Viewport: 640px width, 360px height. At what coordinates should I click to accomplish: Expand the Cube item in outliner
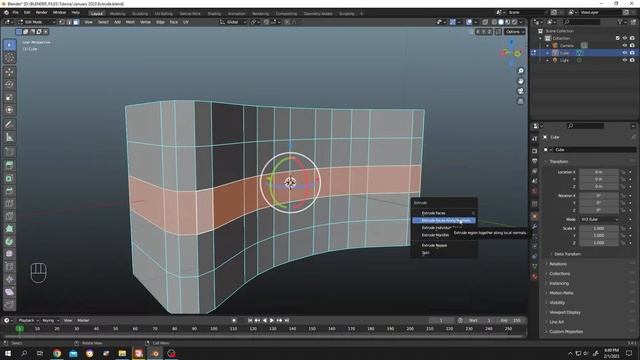(x=548, y=53)
